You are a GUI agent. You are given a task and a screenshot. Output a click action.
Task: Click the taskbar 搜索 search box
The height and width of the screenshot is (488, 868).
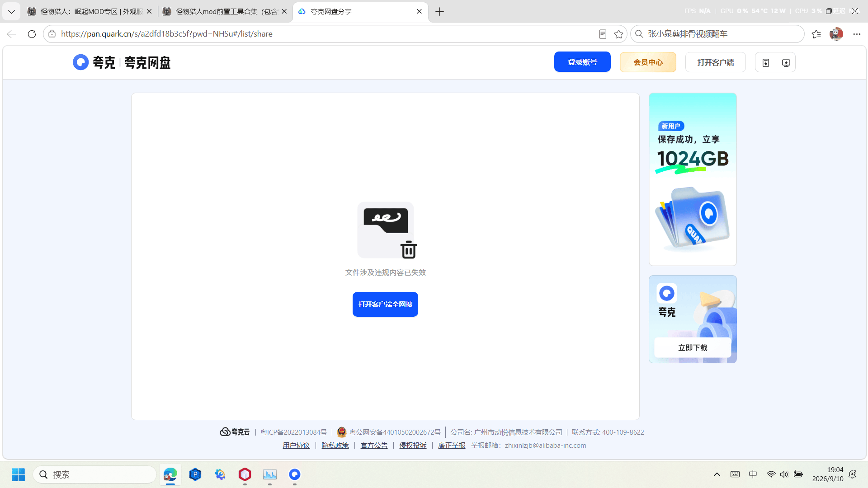click(94, 474)
